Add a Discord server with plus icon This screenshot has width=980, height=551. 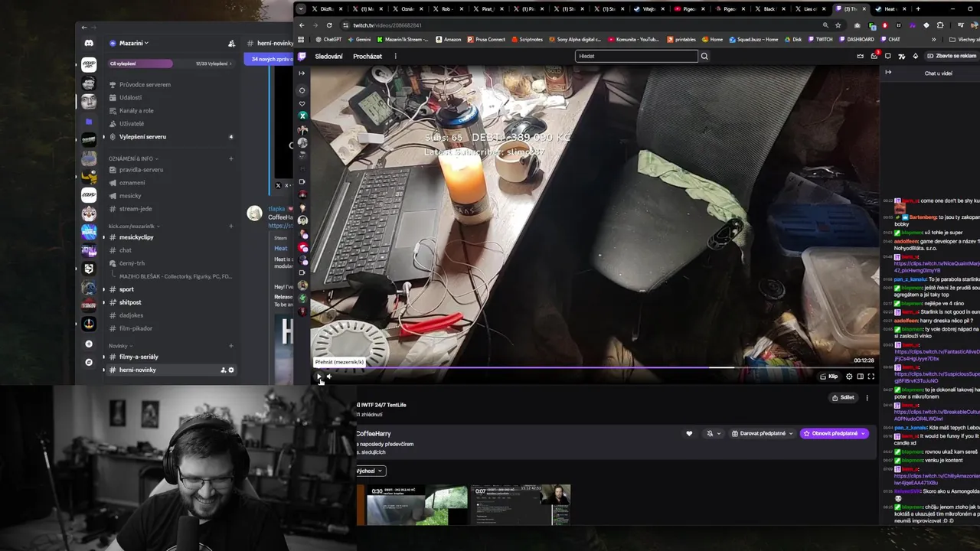[89, 344]
